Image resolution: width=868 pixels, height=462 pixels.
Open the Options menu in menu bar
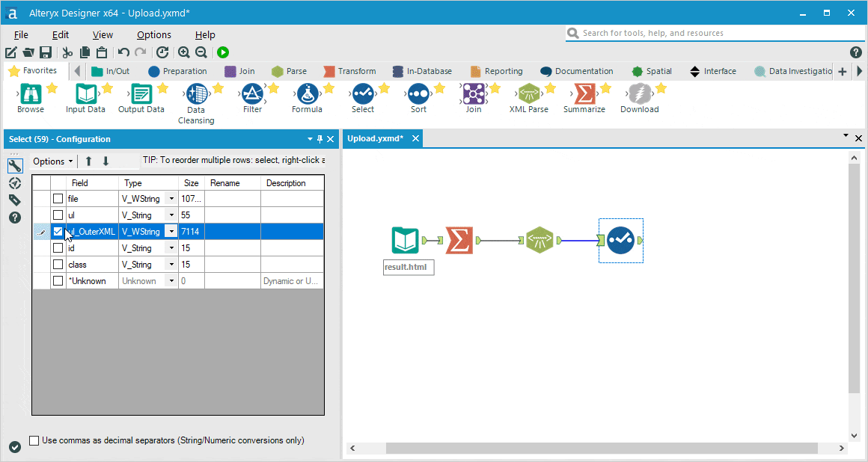coord(154,35)
